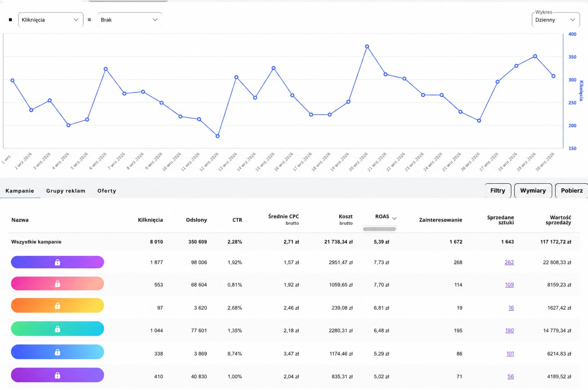The image size is (588, 390).
Task: Click the Koszt brutto column header
Action: coord(346,219)
